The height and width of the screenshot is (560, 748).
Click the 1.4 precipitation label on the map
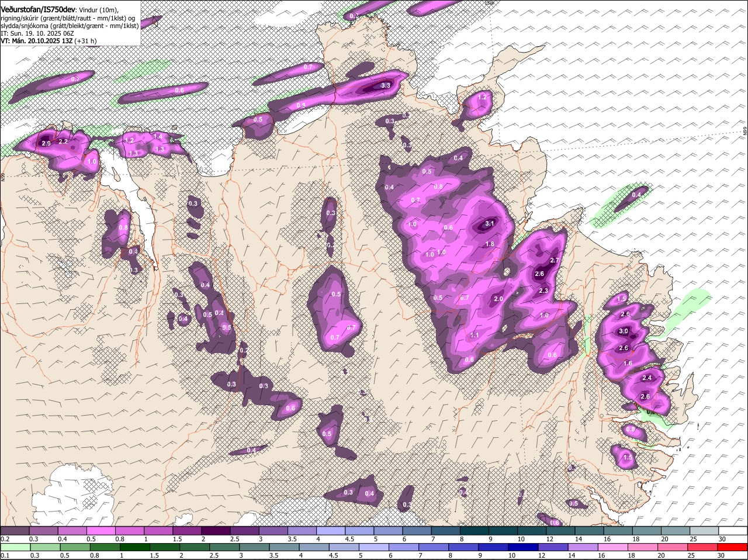tap(158, 136)
